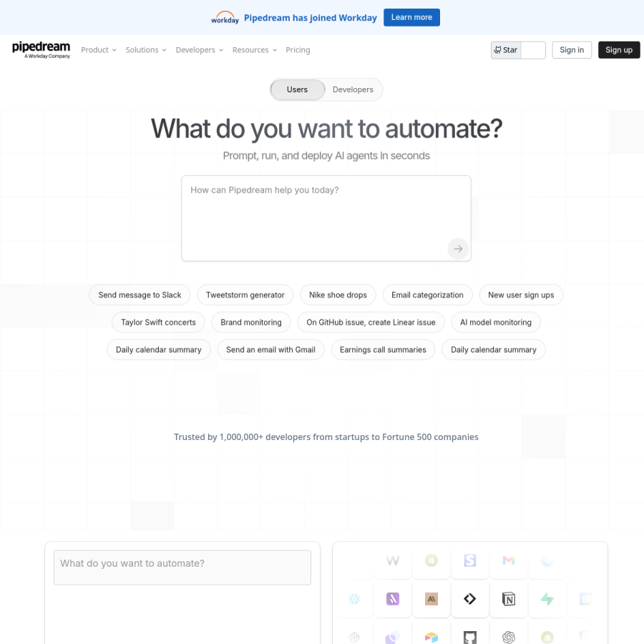Select the Shopify icon beside the Stripe icon
Screen dimensions: 644x644
pyautogui.click(x=431, y=560)
